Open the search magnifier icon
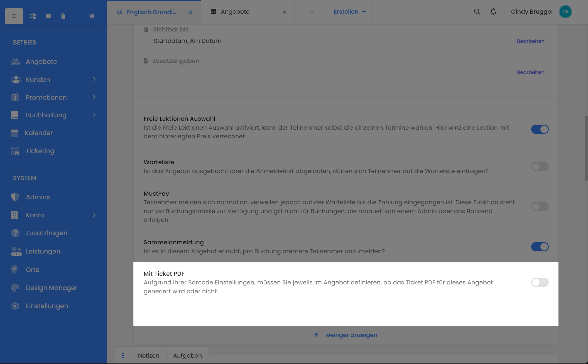This screenshot has width=588, height=364. point(477,12)
